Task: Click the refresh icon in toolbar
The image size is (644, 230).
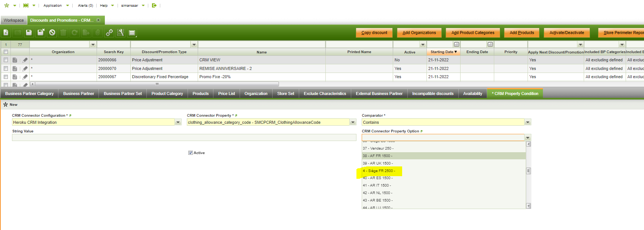Action: (x=75, y=33)
